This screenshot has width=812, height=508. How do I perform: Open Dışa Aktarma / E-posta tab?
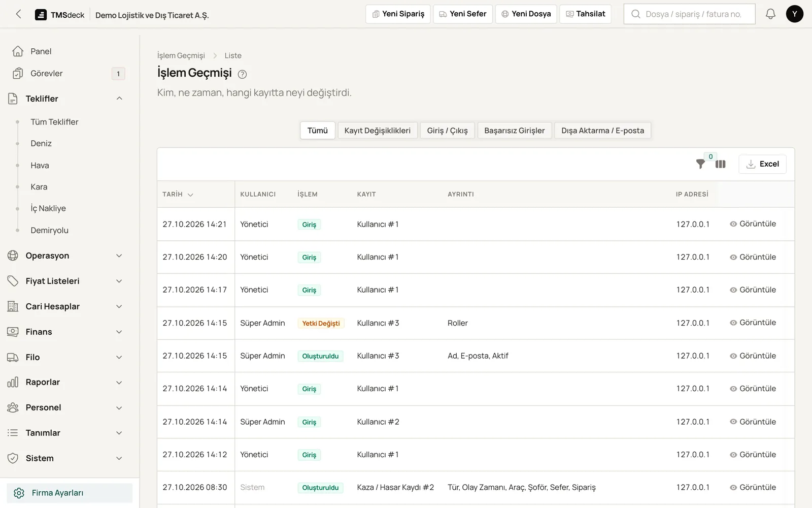(x=603, y=131)
